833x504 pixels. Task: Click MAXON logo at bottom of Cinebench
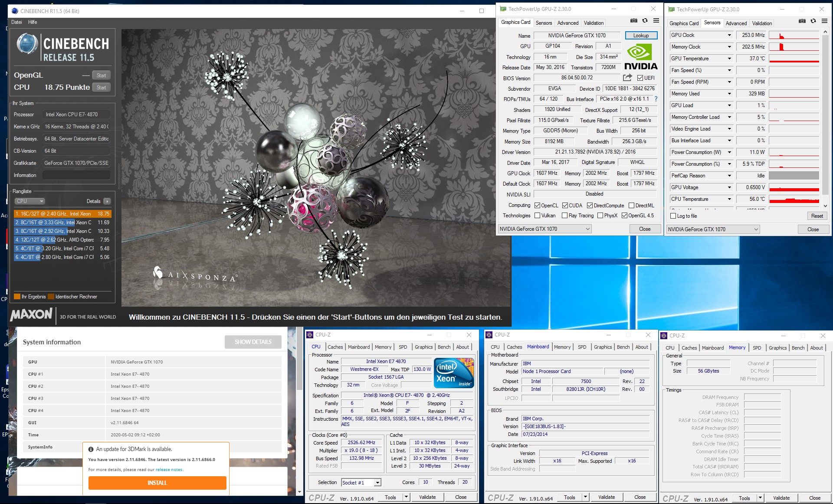(31, 314)
